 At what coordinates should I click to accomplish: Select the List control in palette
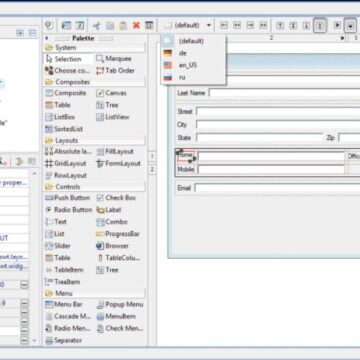[x=55, y=234]
